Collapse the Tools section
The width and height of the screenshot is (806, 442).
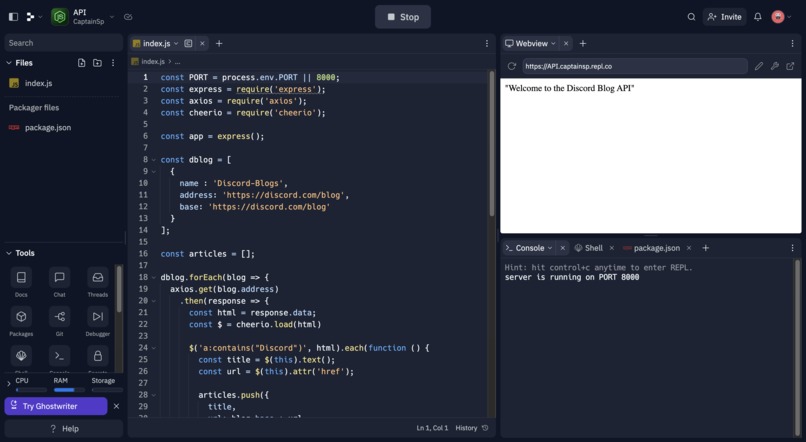click(9, 253)
